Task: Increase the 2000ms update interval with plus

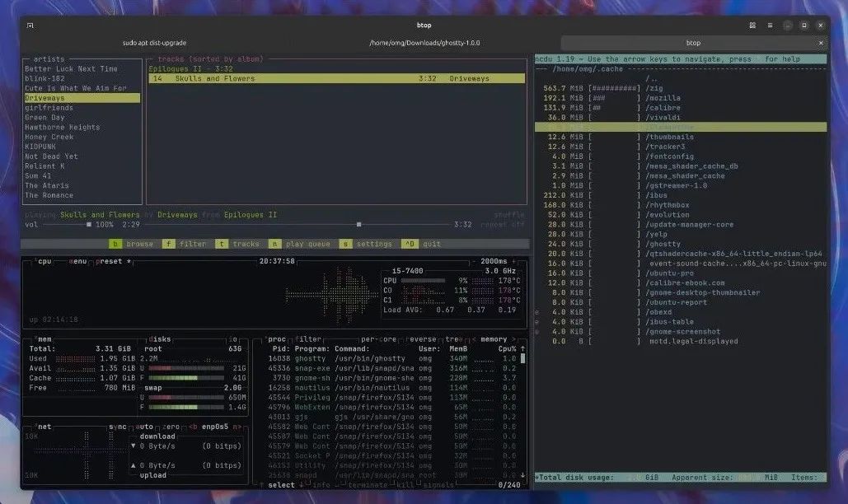Action: pyautogui.click(x=513, y=261)
